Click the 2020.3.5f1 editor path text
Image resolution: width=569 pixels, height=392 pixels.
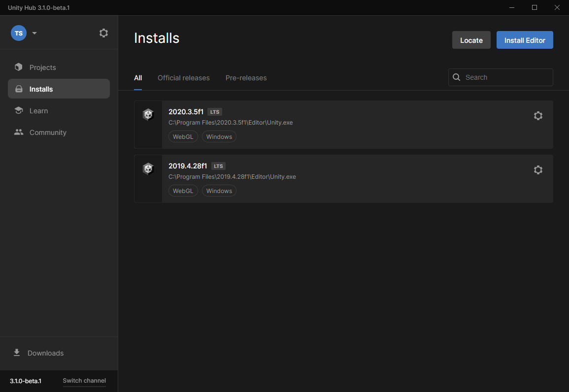[x=231, y=123]
